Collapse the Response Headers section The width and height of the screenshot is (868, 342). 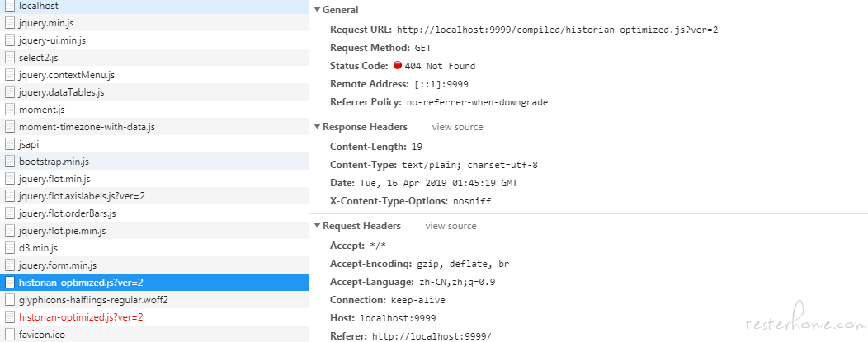click(x=317, y=127)
